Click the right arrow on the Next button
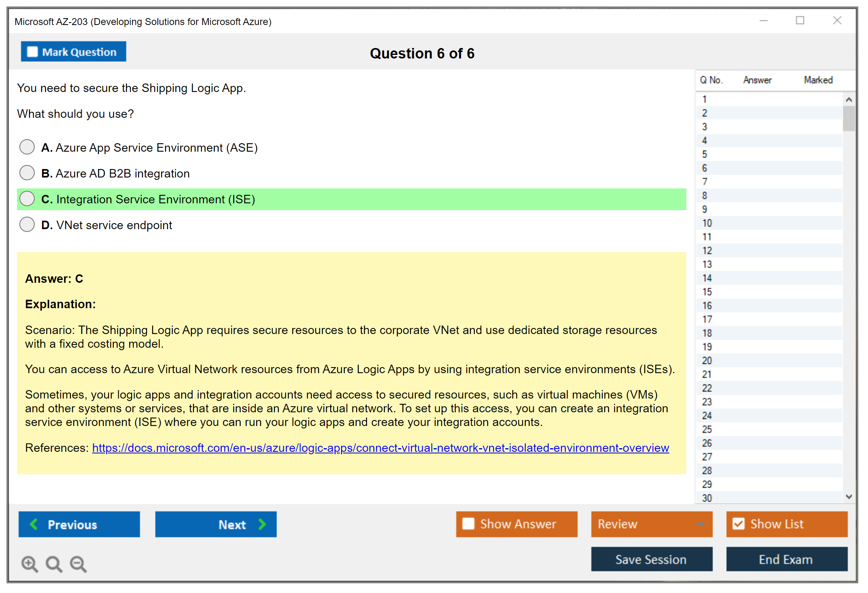Viewport: 868px width, 593px height. pyautogui.click(x=262, y=524)
